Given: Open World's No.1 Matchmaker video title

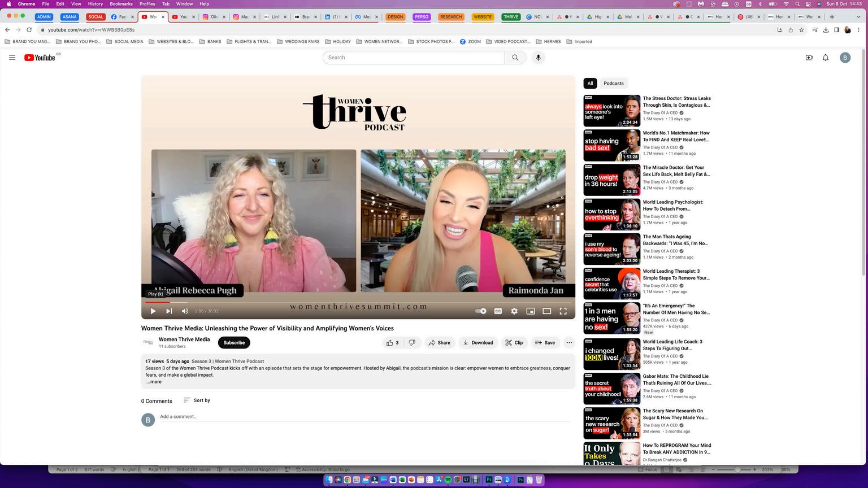Looking at the screenshot, I should 676,136.
